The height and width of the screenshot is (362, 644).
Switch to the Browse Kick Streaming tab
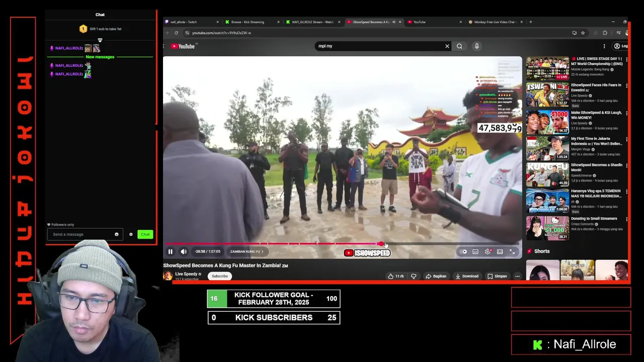tap(252, 22)
